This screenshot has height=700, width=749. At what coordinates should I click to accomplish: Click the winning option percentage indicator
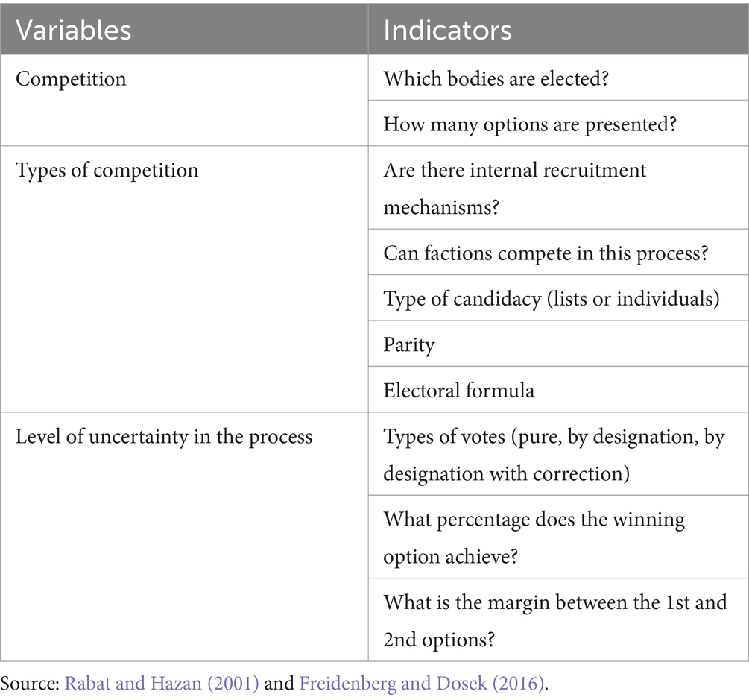click(558, 537)
